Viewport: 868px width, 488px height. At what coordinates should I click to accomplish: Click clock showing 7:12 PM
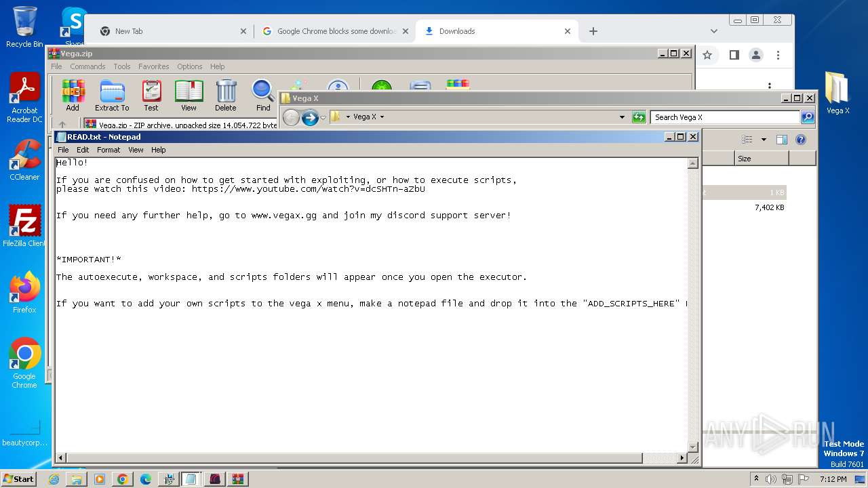[833, 479]
